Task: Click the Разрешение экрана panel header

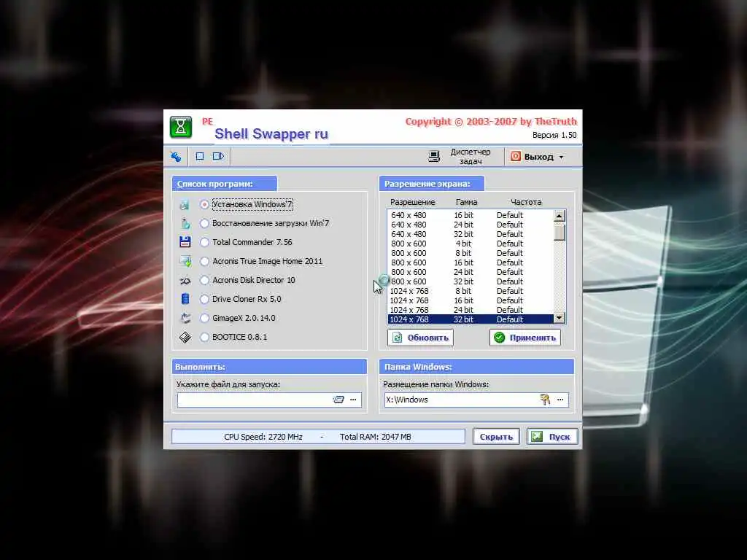Action: point(432,184)
